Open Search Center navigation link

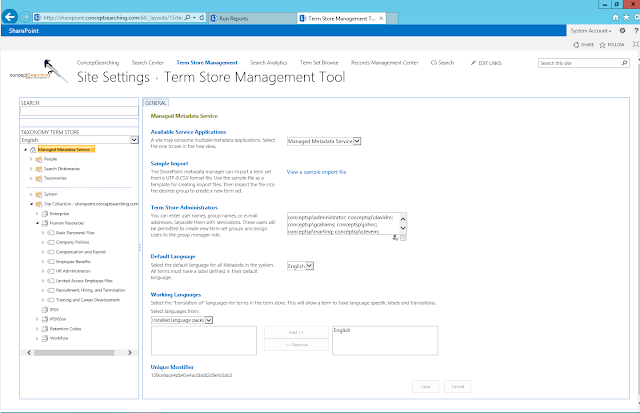pyautogui.click(x=147, y=63)
